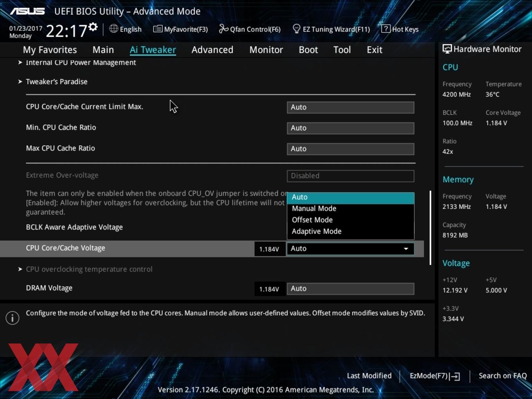Open the CPU Core/Cache Voltage dropdown arrow
Viewport: 532px width, 399px height.
[x=406, y=249]
